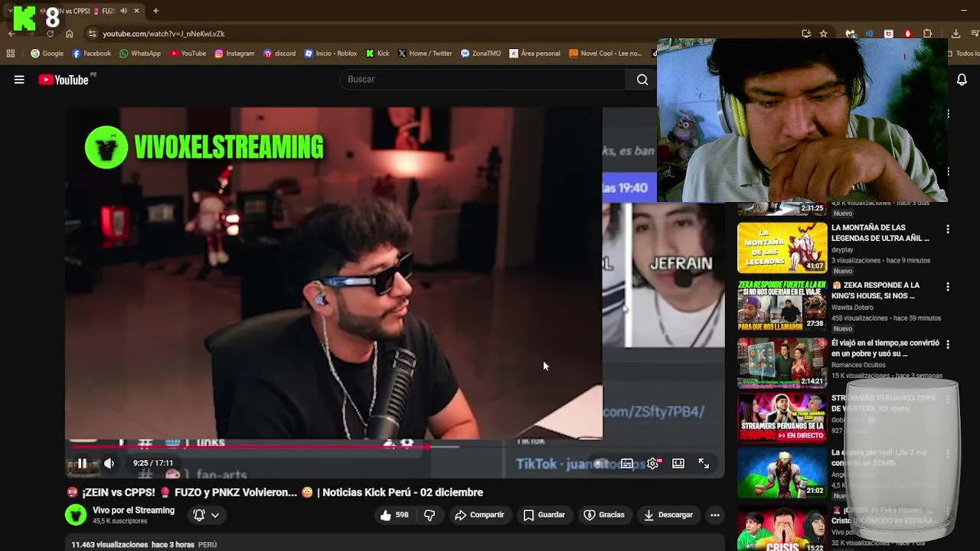This screenshot has width=980, height=551.
Task: Bookmark this page with the star icon
Action: [x=823, y=34]
